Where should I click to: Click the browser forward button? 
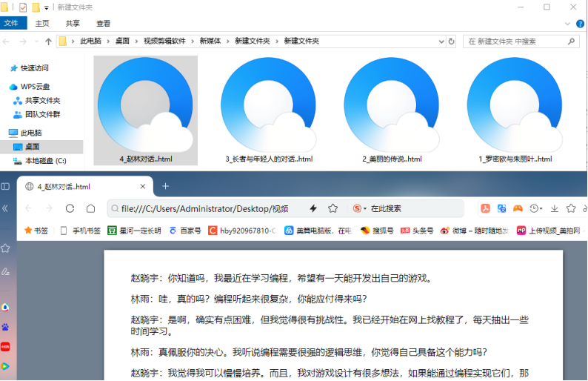click(49, 208)
